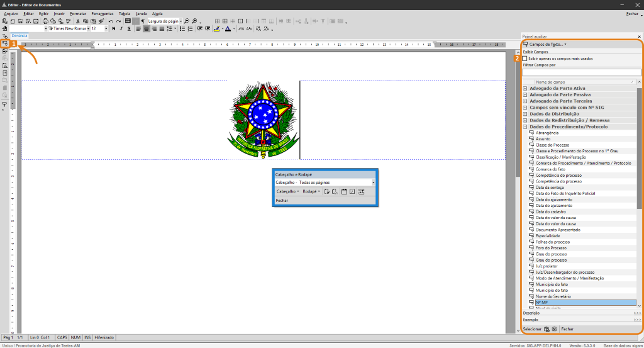644x348 pixels.
Task: Open the font size 12 dropdown
Action: click(x=106, y=29)
